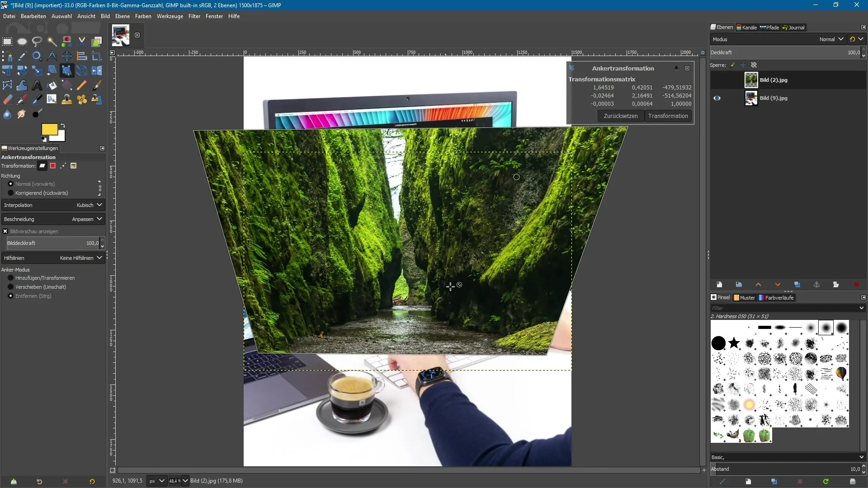This screenshot has height=488, width=868.
Task: Open the Datei menu
Action: pyautogui.click(x=9, y=16)
